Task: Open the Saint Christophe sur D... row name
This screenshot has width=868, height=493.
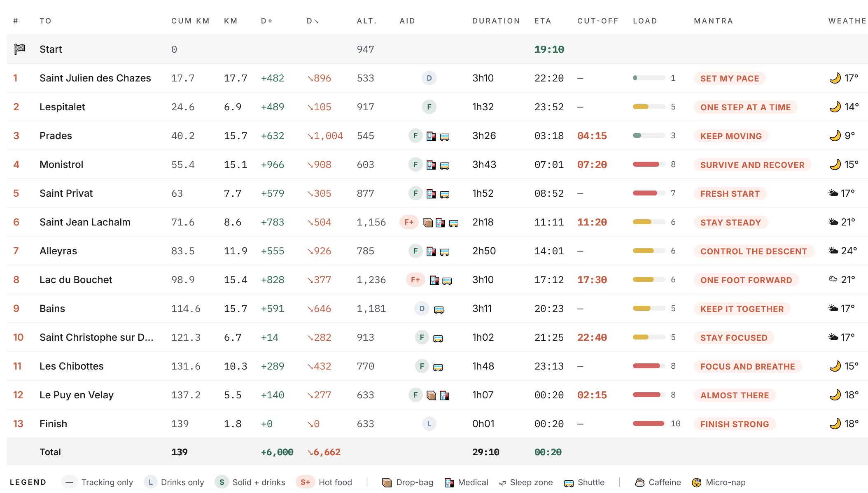Action: [x=96, y=337]
